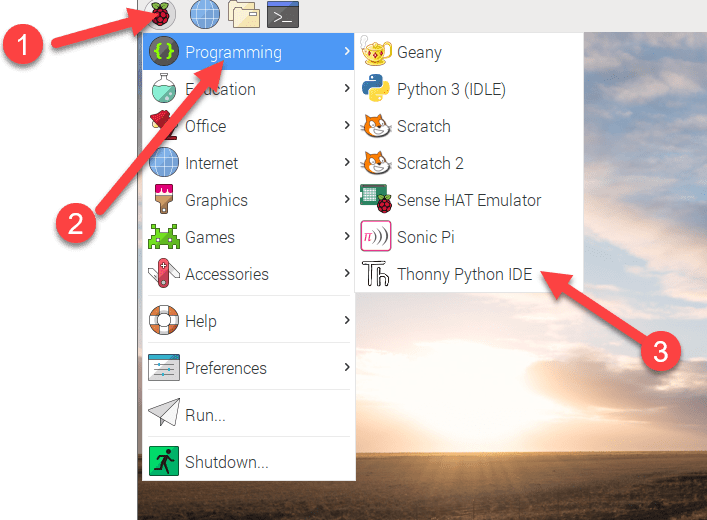
Task: Expand the Office submenu arrow
Action: pyautogui.click(x=346, y=126)
